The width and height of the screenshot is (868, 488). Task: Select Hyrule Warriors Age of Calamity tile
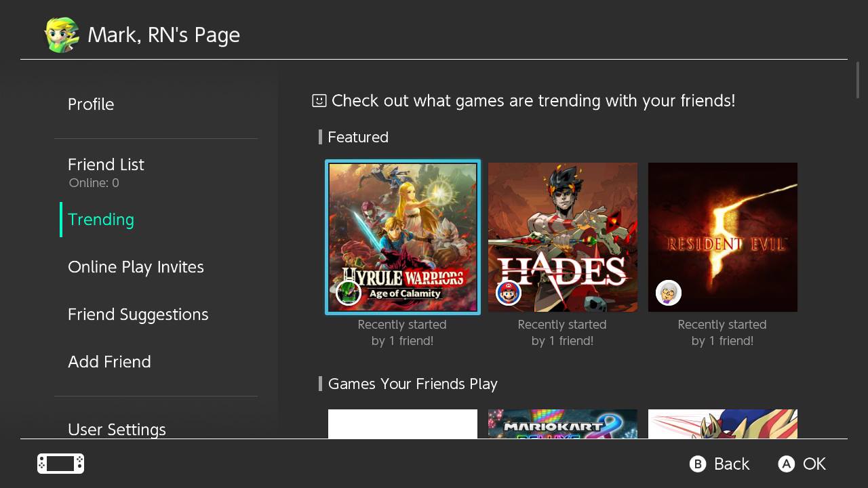click(403, 237)
